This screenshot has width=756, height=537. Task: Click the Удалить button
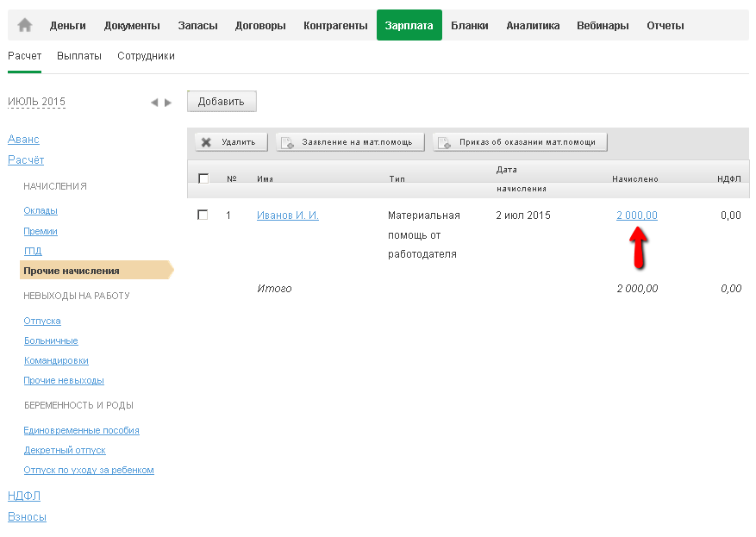point(231,142)
